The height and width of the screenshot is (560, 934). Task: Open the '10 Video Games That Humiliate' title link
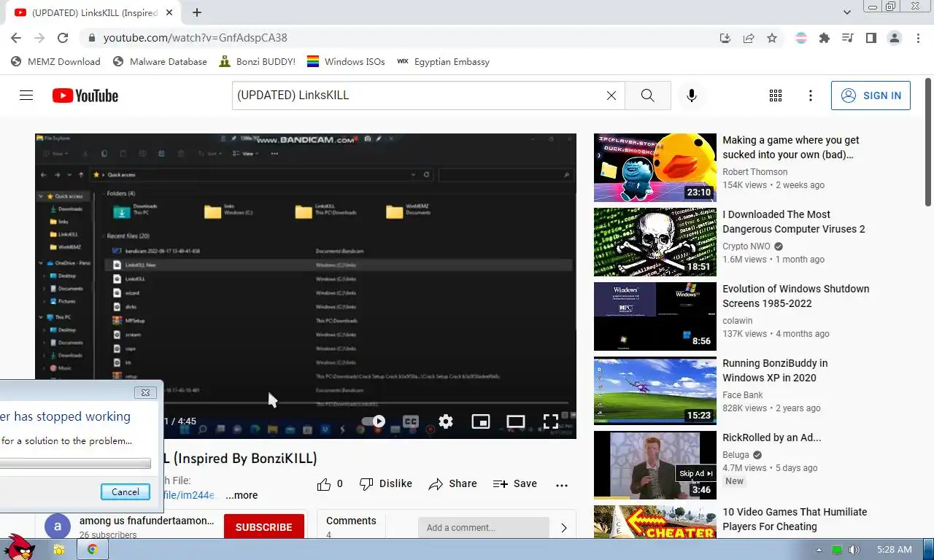coord(795,519)
